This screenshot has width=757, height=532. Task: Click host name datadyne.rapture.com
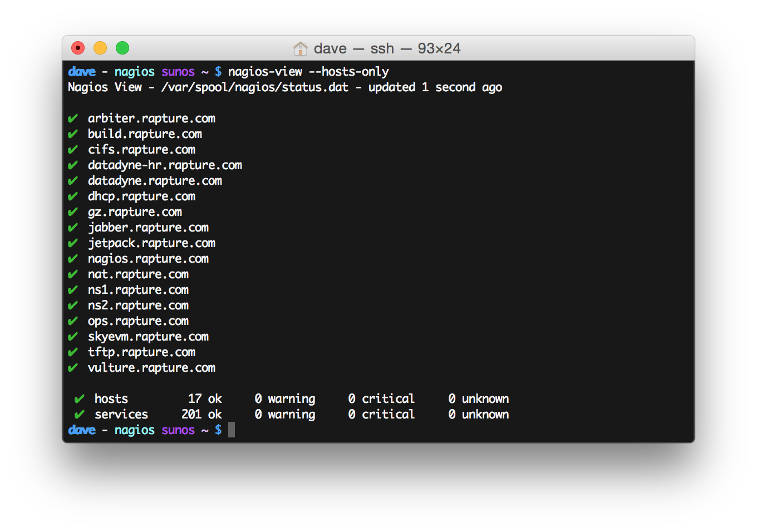pos(155,181)
